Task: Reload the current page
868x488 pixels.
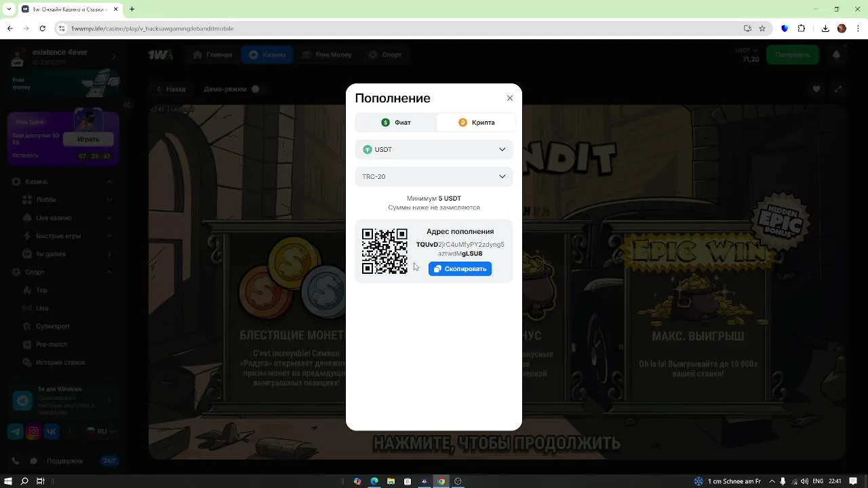Action: (43, 28)
